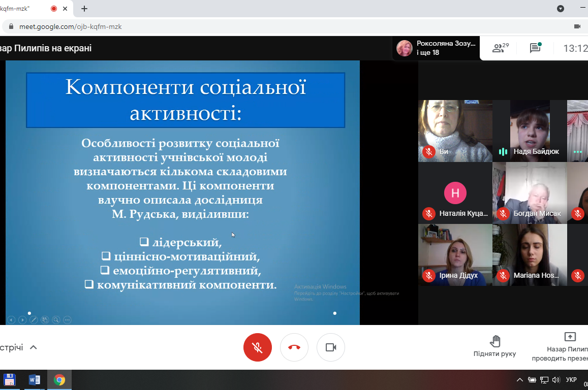588x390 pixels.
Task: Show hidden system tray icons
Action: 519,380
